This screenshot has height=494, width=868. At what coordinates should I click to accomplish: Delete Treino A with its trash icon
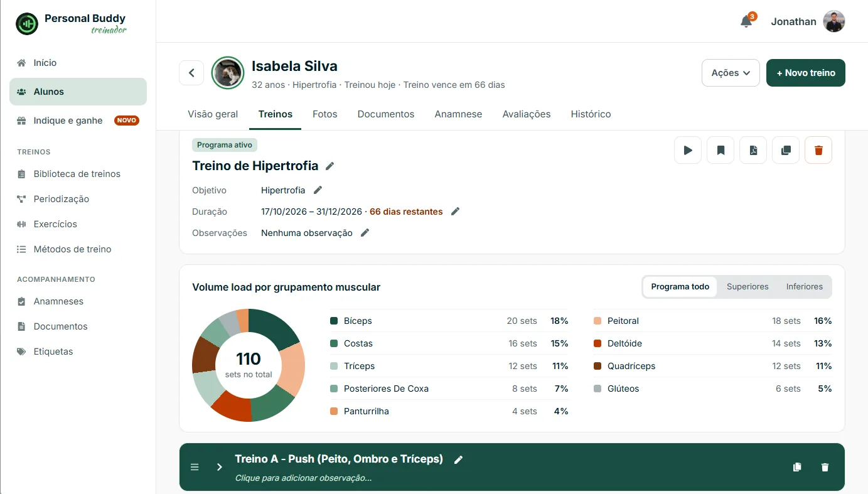pos(825,467)
